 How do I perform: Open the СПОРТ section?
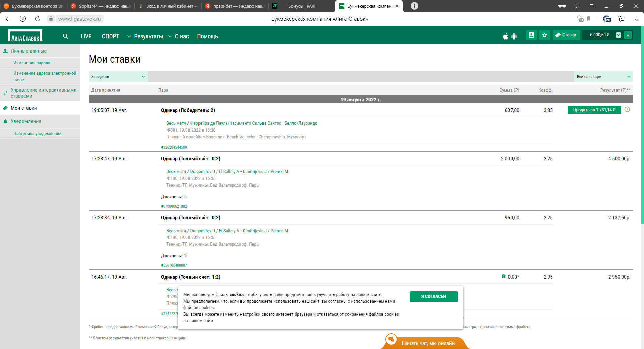coord(111,36)
